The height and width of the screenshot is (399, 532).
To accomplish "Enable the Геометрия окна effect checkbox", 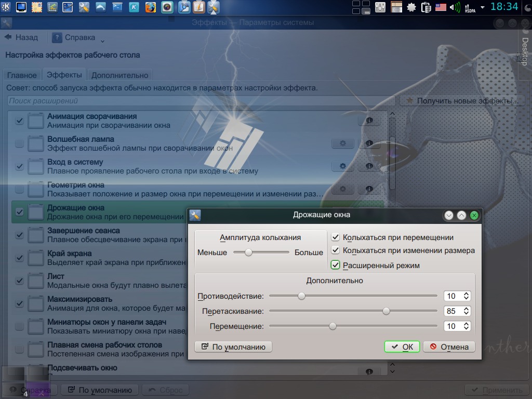I will (x=19, y=189).
